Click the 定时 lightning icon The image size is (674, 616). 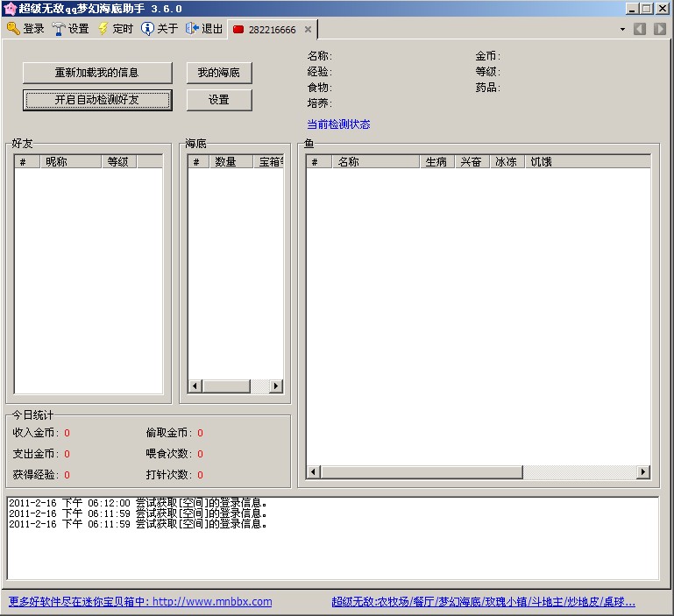point(103,29)
